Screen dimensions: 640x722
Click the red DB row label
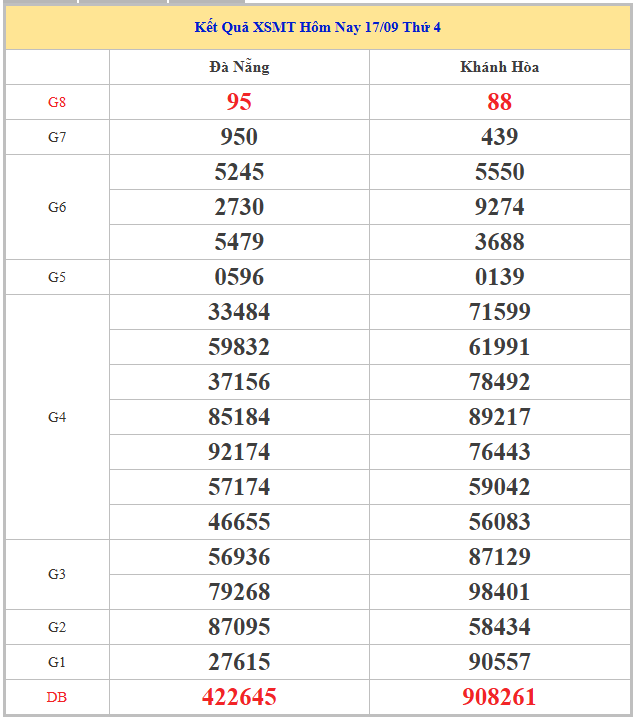57,697
